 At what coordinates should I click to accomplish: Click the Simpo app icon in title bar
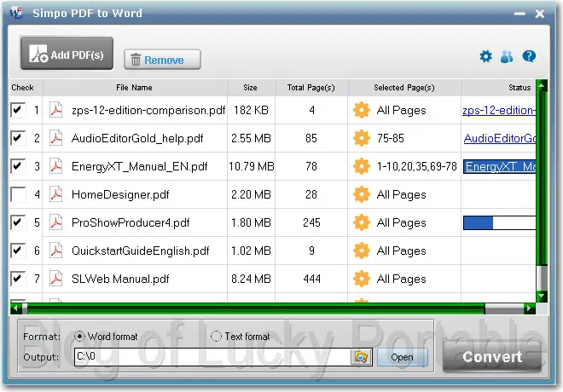click(16, 13)
